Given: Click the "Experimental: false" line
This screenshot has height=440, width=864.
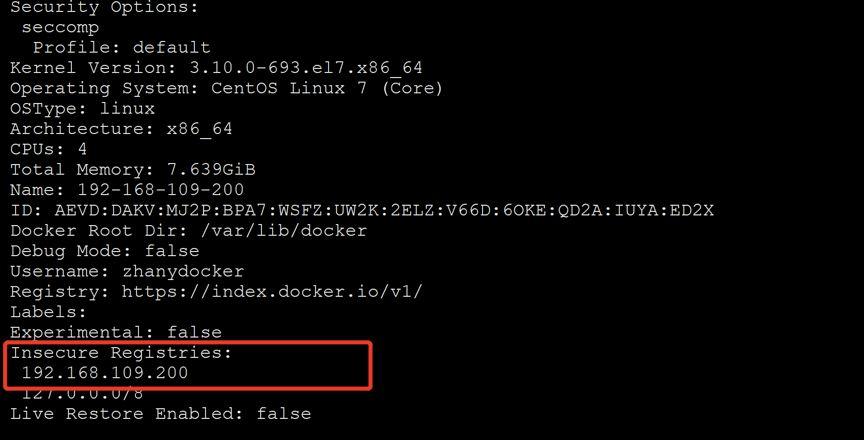Looking at the screenshot, I should (x=116, y=332).
